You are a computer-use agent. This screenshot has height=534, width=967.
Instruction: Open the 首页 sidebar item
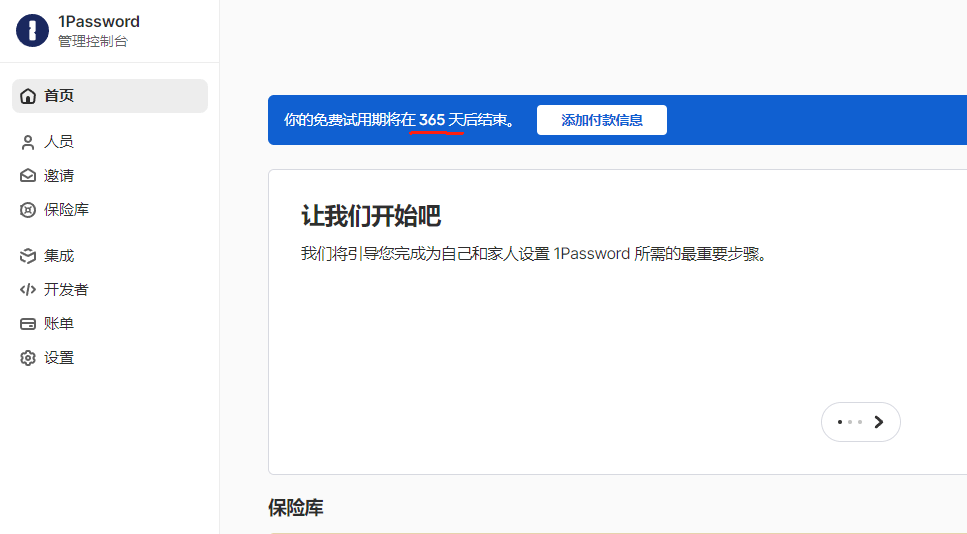[110, 96]
